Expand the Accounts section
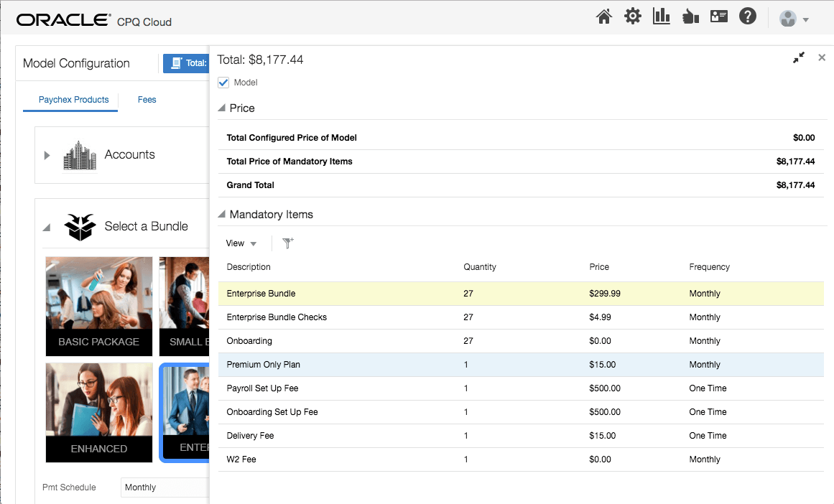Screen dimensions: 834x504 (x=47, y=155)
